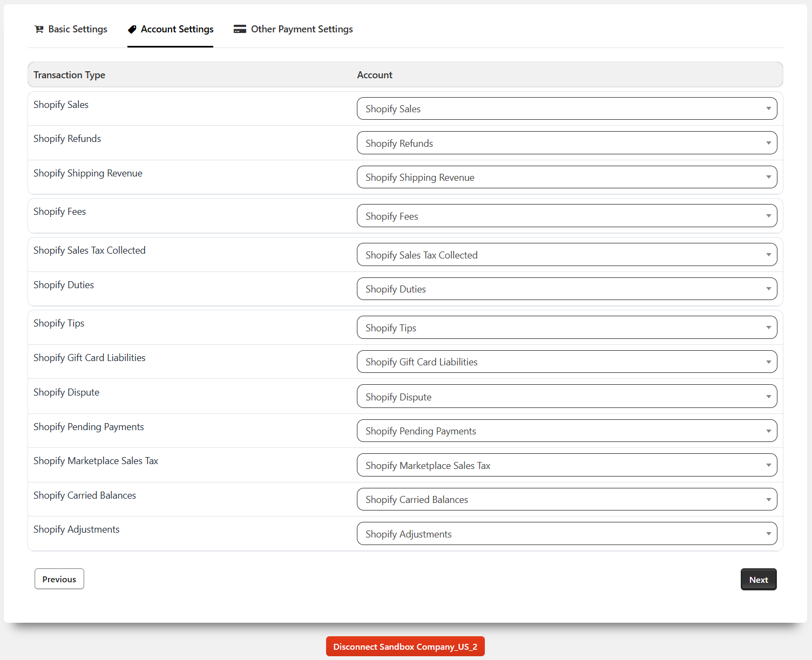
Task: Click the Shopify Shipping Revenue transaction type label
Action: pos(88,173)
